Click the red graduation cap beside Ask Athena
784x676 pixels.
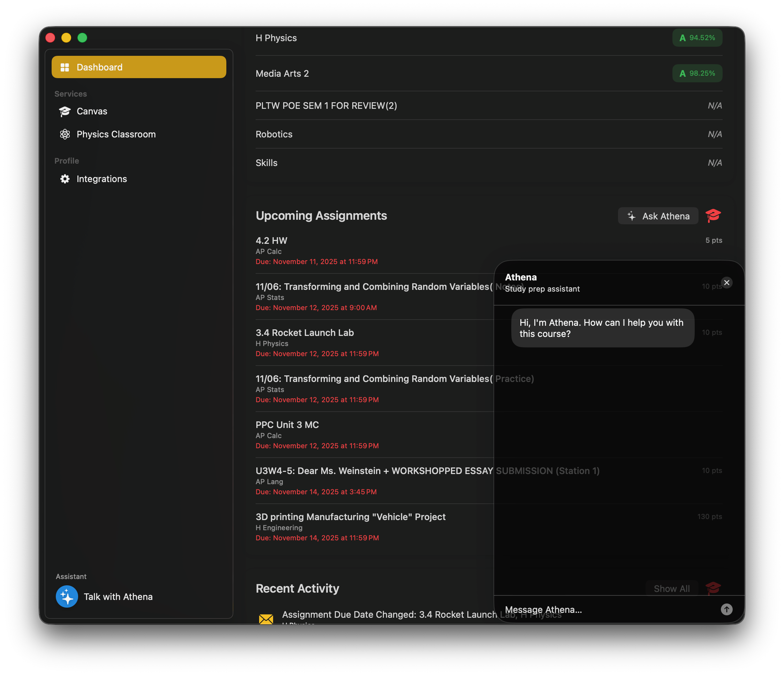tap(713, 216)
